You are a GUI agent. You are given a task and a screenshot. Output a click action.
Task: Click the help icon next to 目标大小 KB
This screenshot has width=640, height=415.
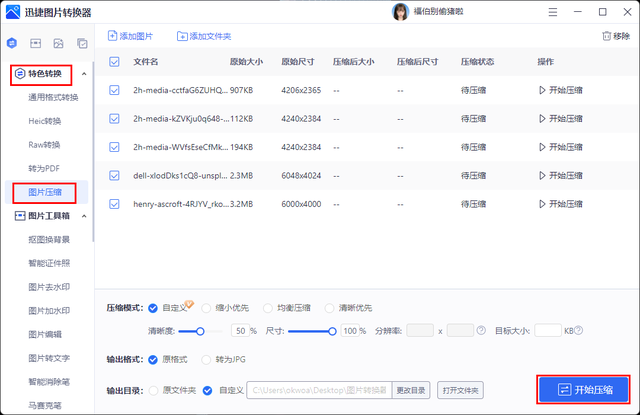coord(578,330)
